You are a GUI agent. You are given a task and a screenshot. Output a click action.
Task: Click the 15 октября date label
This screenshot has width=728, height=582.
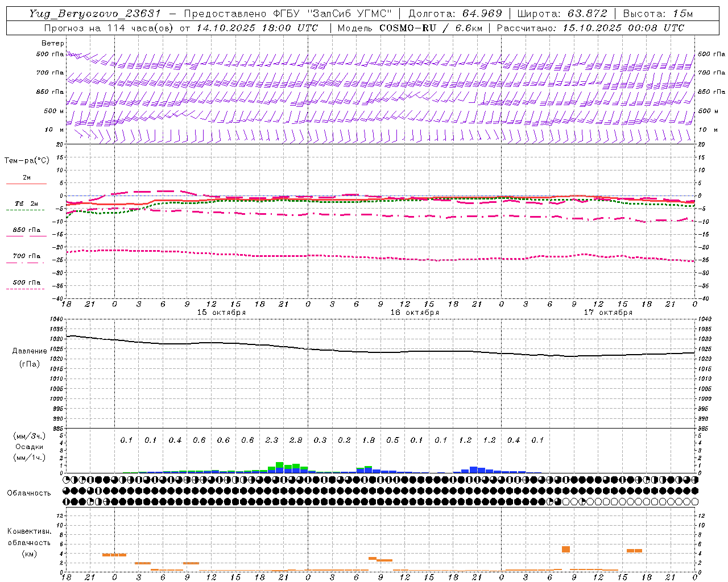(221, 313)
